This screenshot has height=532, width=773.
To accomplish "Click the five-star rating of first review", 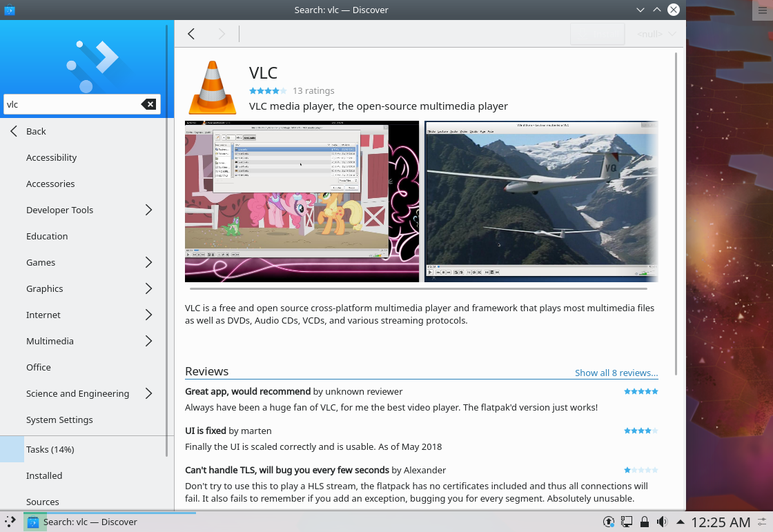I will [x=640, y=391].
